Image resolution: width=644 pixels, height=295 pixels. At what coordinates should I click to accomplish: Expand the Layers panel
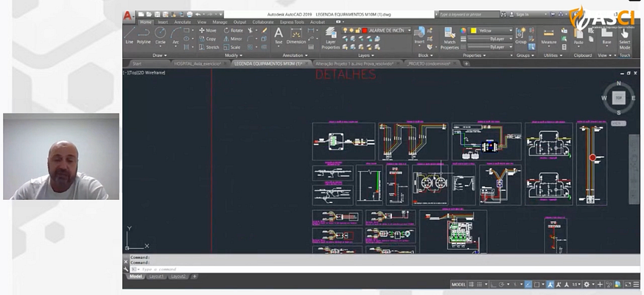[366, 55]
